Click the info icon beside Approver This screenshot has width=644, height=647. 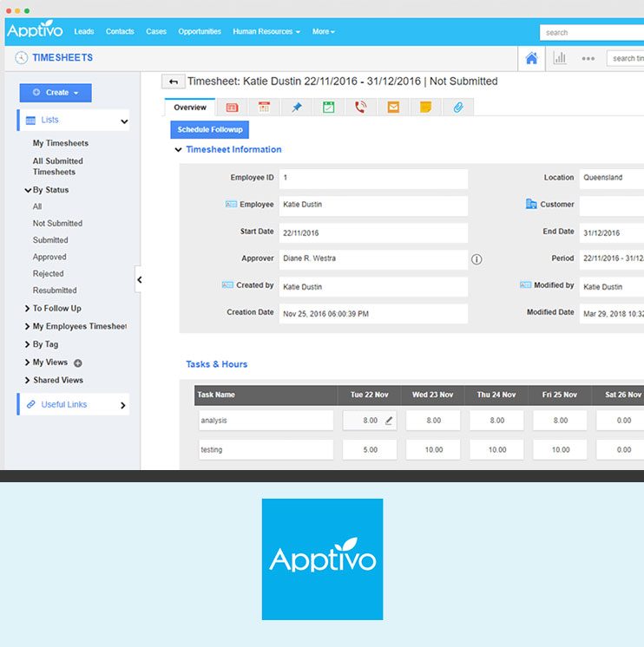476,259
